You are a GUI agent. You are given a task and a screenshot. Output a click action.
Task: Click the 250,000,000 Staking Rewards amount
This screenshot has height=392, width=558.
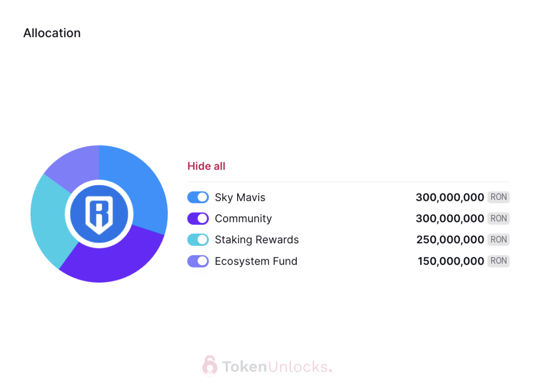[x=450, y=240]
